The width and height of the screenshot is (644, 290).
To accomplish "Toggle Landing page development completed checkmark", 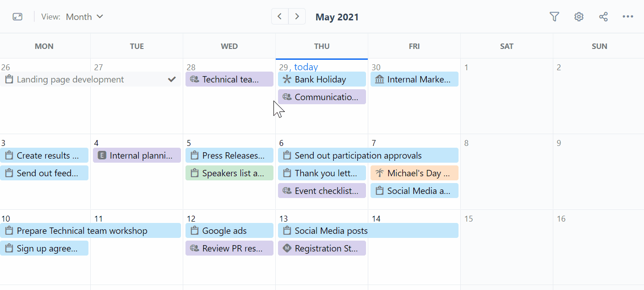I will 172,79.
